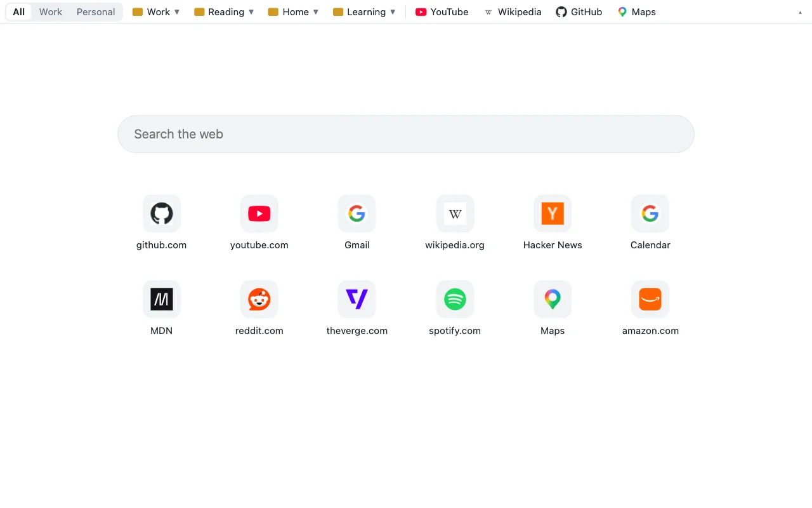Switch to the Work filter tab

click(51, 12)
